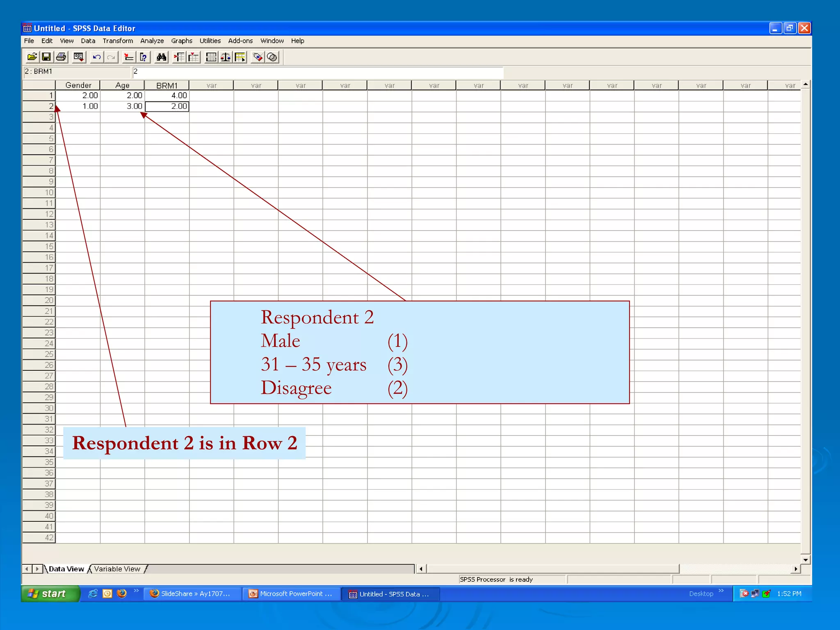Screen dimensions: 840x630
Task: Click the Insert Cases toolbar icon
Action: tap(179, 57)
